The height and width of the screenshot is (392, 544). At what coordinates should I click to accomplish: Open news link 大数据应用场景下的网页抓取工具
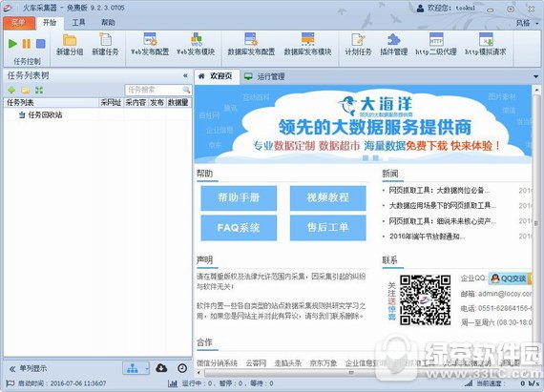coord(442,205)
